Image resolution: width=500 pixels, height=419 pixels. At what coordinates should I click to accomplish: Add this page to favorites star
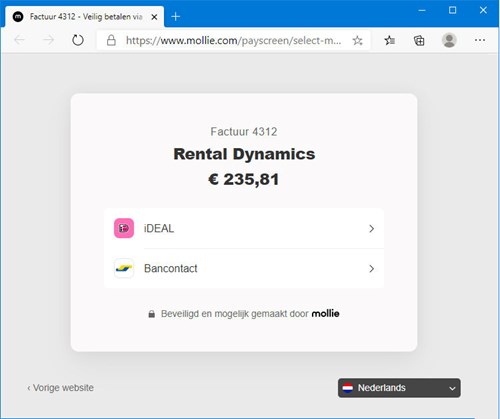pyautogui.click(x=357, y=41)
